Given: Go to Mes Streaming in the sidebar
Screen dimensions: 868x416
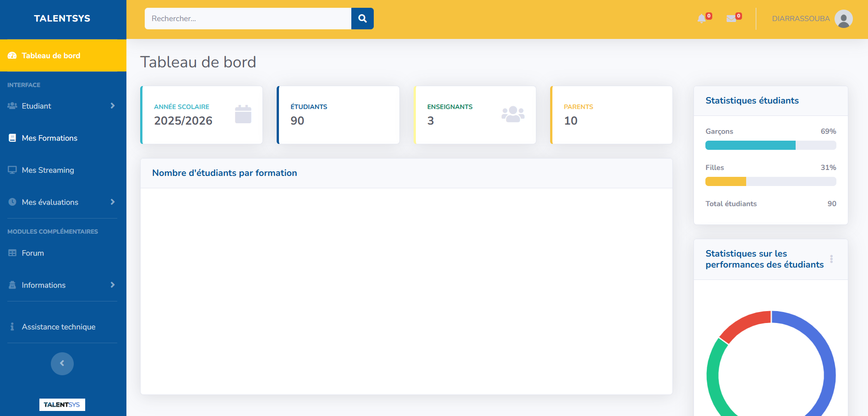Looking at the screenshot, I should tap(48, 170).
